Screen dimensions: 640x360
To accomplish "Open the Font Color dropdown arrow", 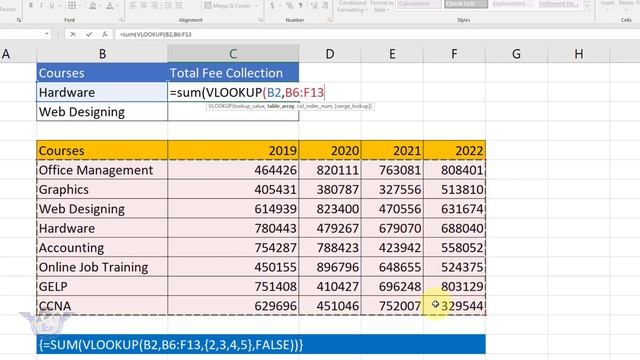I will coord(118,5).
